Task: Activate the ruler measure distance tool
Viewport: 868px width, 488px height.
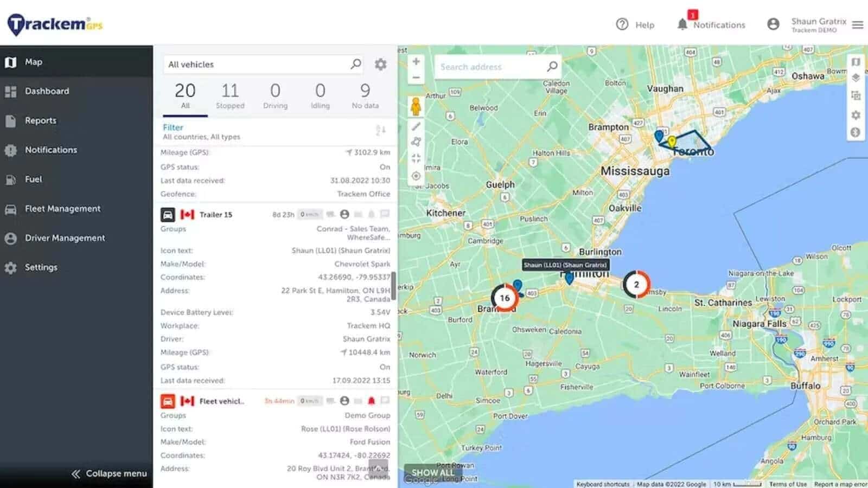Action: click(x=416, y=126)
